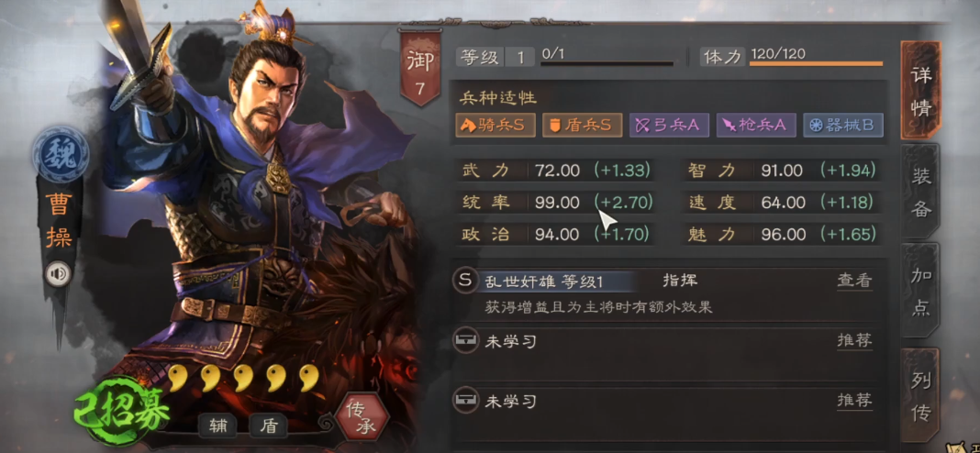980x453 pixels.
Task: Open the 列传 biography tab
Action: coord(920,395)
